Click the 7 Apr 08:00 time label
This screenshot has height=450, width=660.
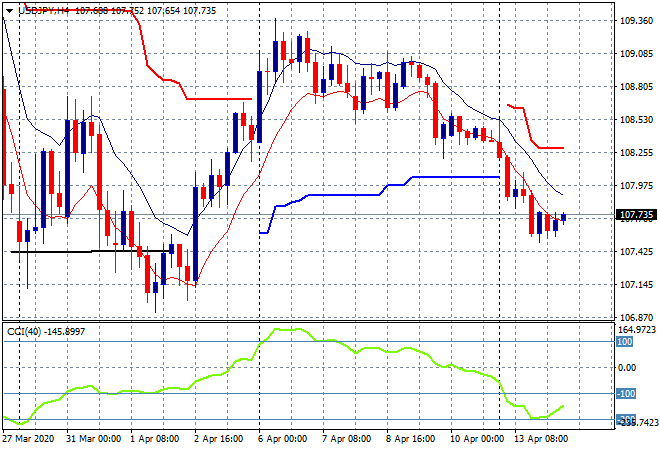(x=346, y=439)
